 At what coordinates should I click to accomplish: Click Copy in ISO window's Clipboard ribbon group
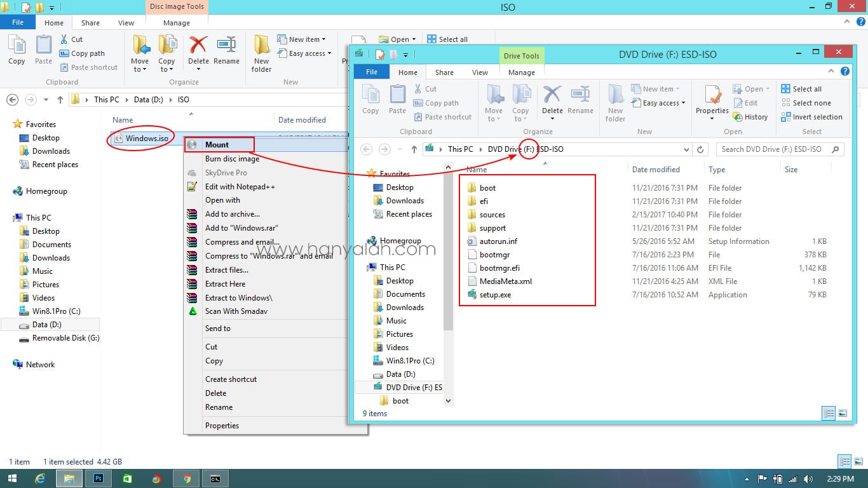click(x=17, y=50)
